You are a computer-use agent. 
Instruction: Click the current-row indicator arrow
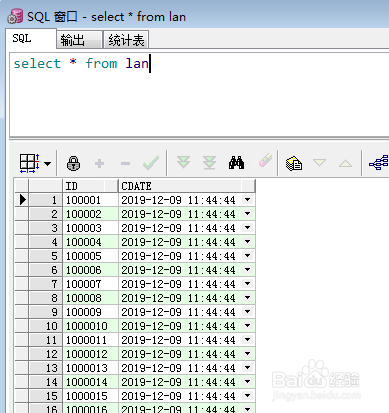point(22,200)
